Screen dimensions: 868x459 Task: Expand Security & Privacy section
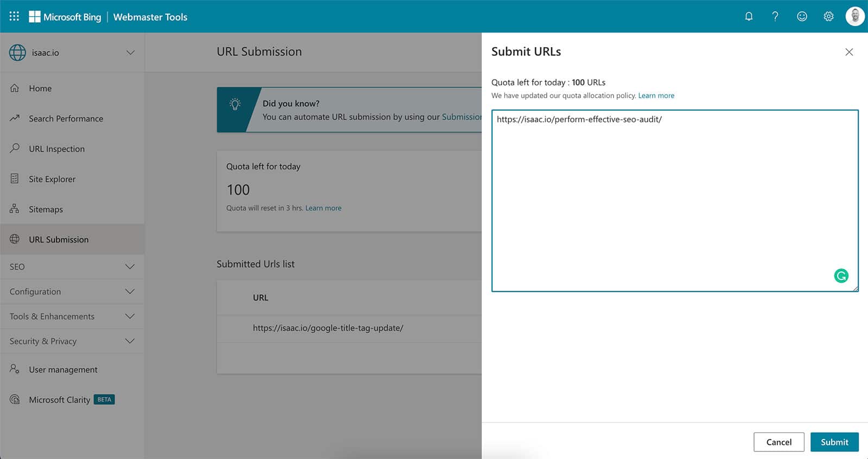pos(72,341)
